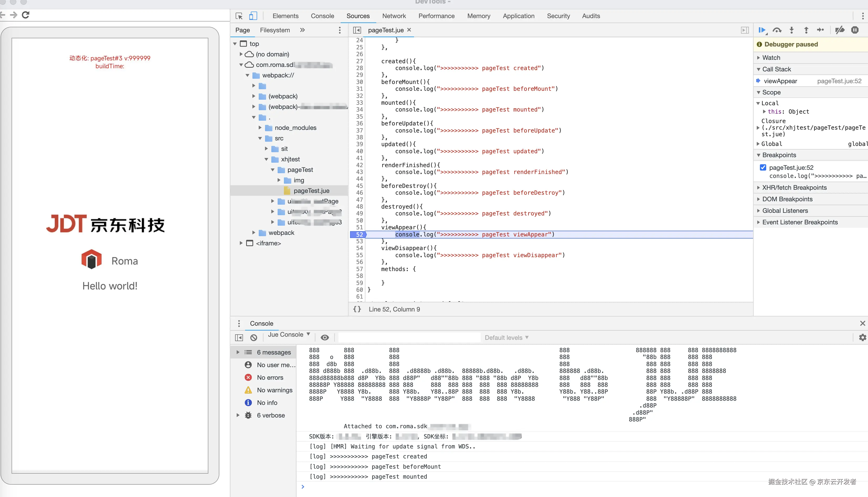Toggle live expression eye icon
Viewport: 868px width, 497px height.
(x=325, y=338)
